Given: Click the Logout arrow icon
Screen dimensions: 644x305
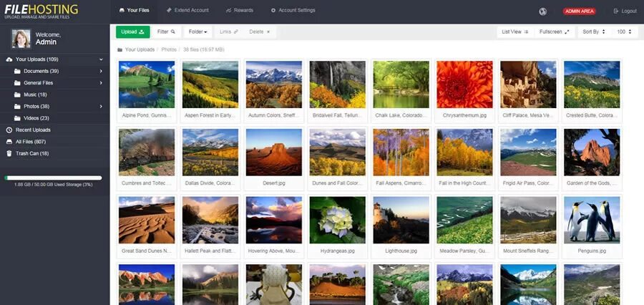Looking at the screenshot, I should pyautogui.click(x=615, y=11).
